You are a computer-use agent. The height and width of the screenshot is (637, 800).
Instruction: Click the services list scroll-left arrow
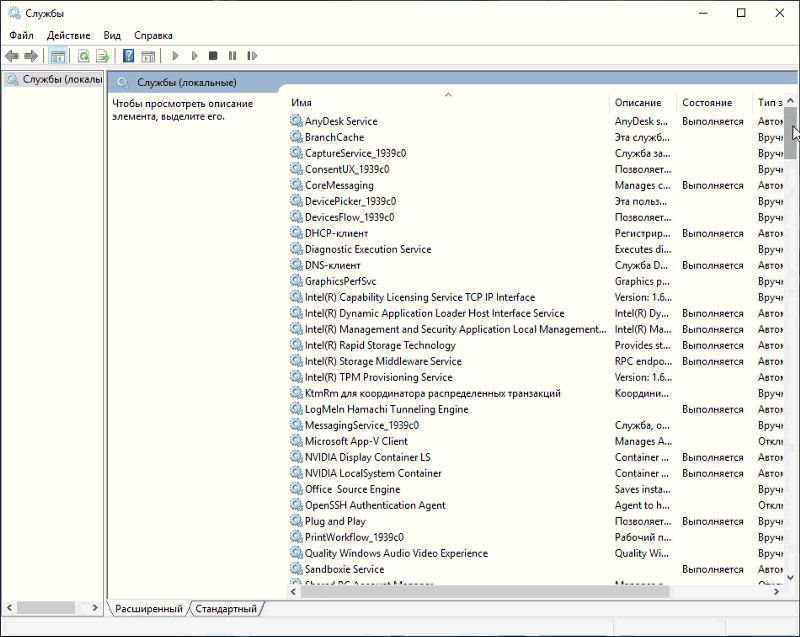coord(293,592)
